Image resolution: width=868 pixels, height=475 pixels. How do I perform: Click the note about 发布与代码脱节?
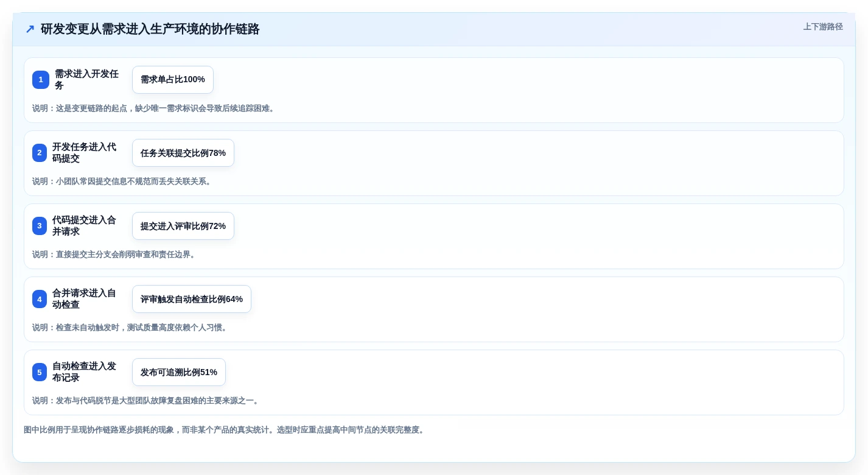click(x=147, y=401)
